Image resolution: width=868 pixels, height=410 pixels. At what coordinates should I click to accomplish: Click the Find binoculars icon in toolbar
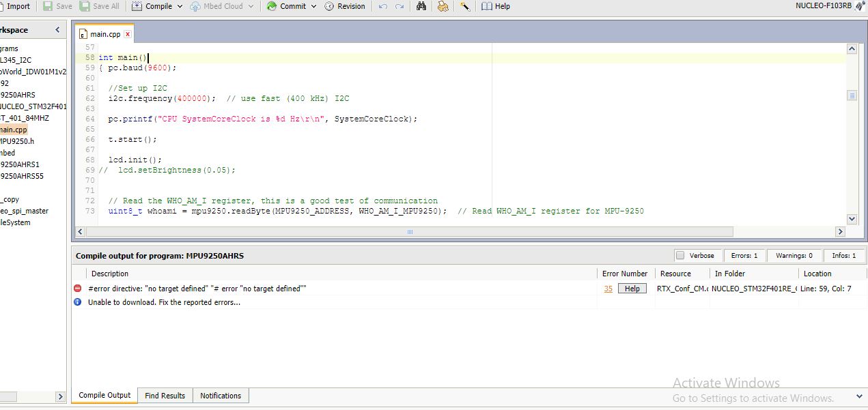tap(421, 6)
